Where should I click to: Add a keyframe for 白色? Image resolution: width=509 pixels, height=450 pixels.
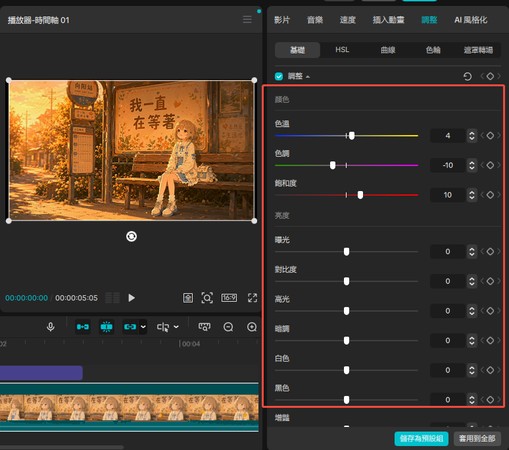490,370
